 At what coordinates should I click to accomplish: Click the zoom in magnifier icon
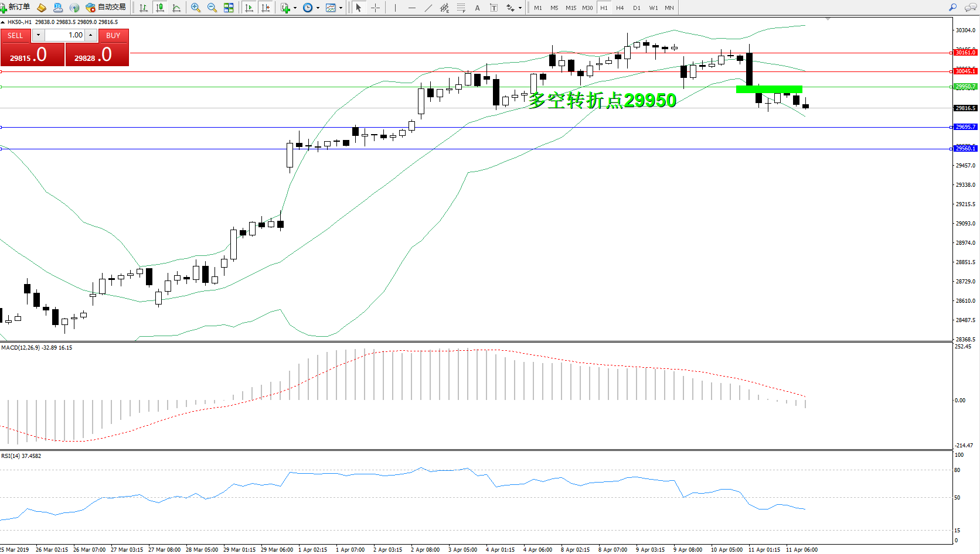[196, 8]
